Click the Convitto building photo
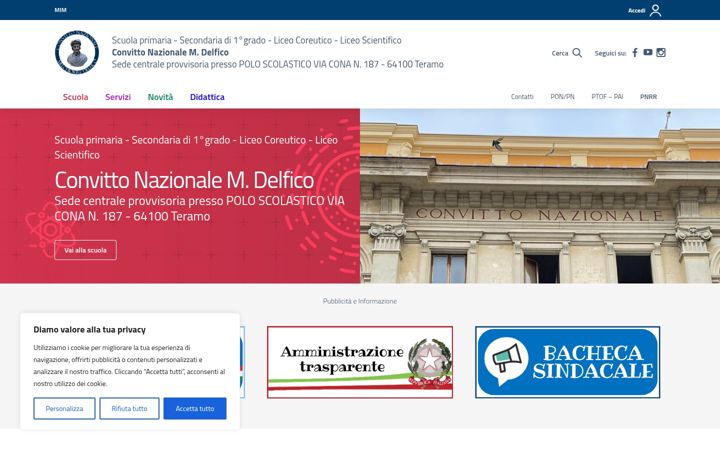Image resolution: width=720 pixels, height=450 pixels. coord(540,196)
